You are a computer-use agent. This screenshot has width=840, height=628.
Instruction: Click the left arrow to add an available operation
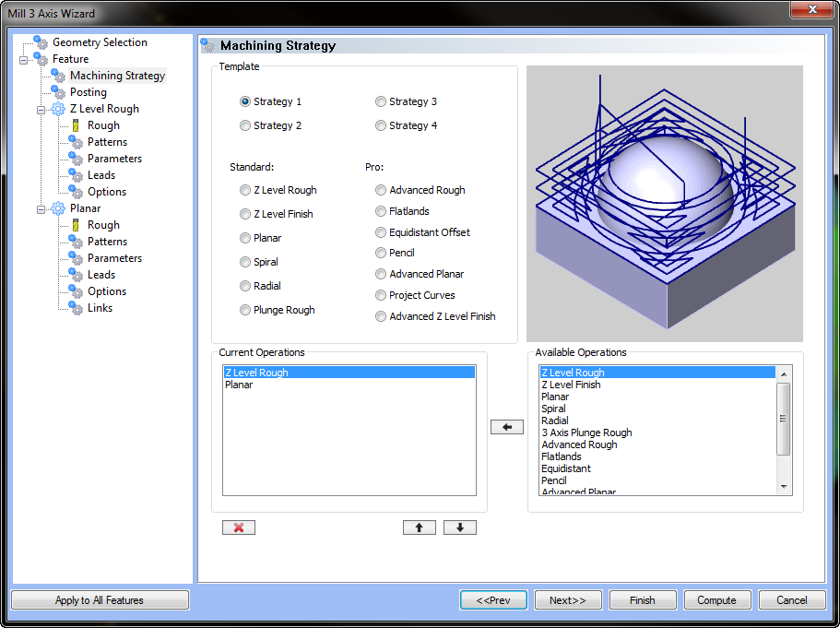[x=506, y=427]
